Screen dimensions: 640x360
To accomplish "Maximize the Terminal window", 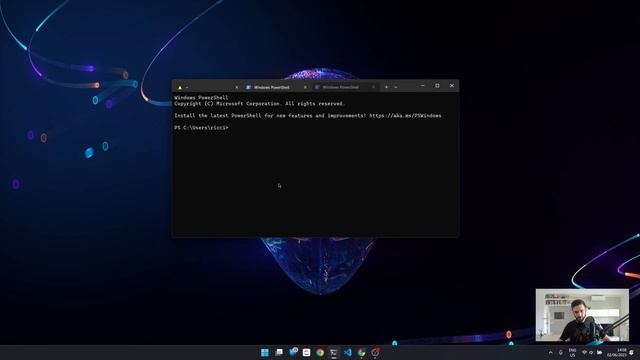I will 437,86.
